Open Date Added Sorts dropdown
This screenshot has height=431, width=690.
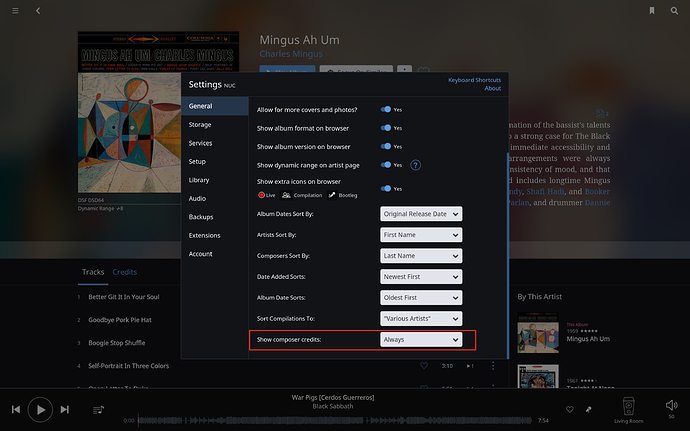pyautogui.click(x=421, y=277)
